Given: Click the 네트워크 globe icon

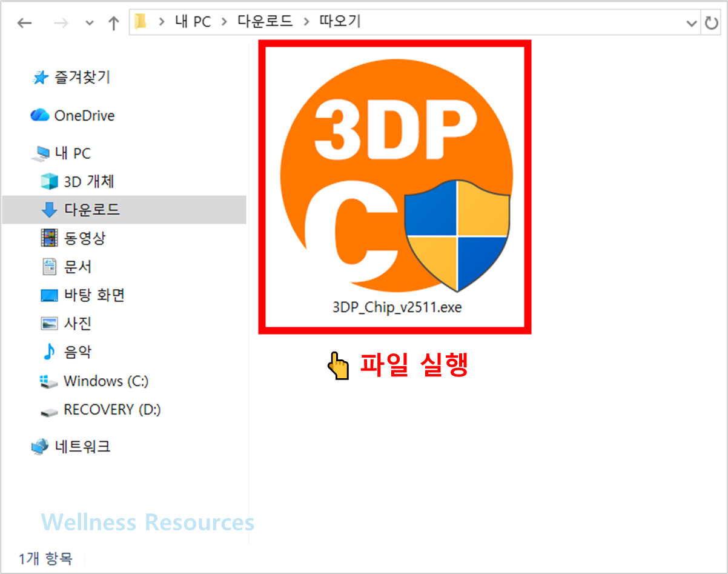Looking at the screenshot, I should 39,447.
